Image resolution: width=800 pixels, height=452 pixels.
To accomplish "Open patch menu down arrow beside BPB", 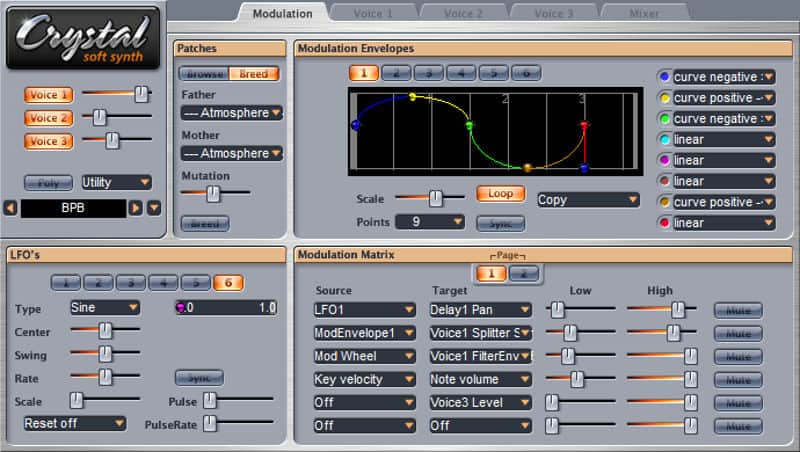I will tap(154, 208).
